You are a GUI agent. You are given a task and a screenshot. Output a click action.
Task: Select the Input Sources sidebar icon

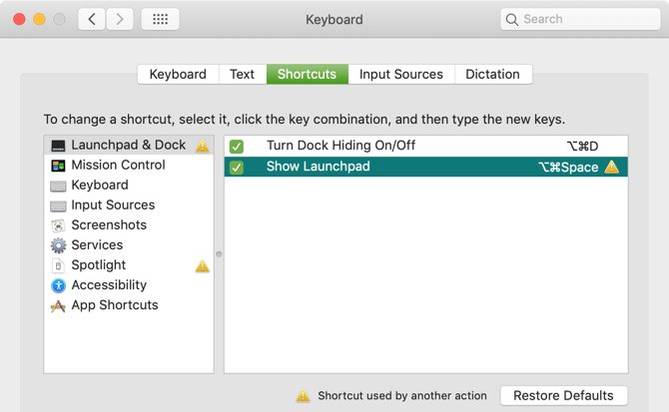tap(59, 205)
